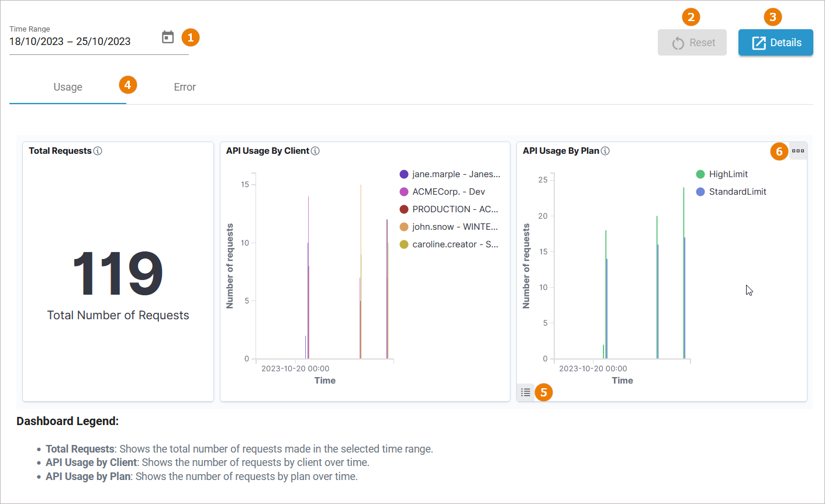The width and height of the screenshot is (825, 504).
Task: Click the legend list icon below the Plan chart
Action: 526,392
